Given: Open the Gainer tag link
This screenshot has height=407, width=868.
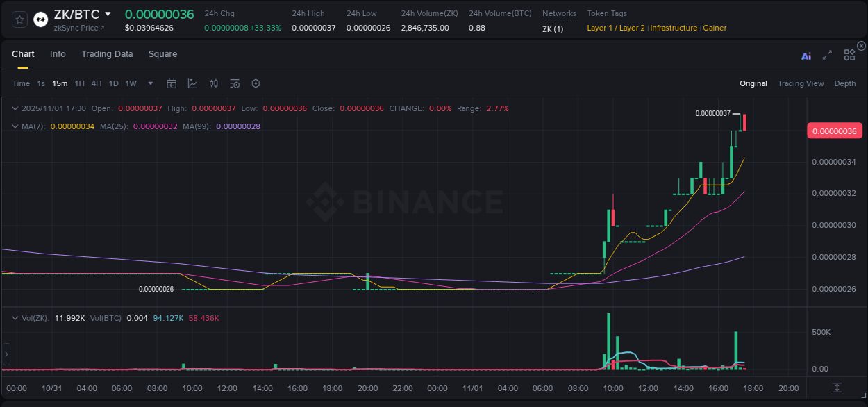Looking at the screenshot, I should click(x=715, y=28).
